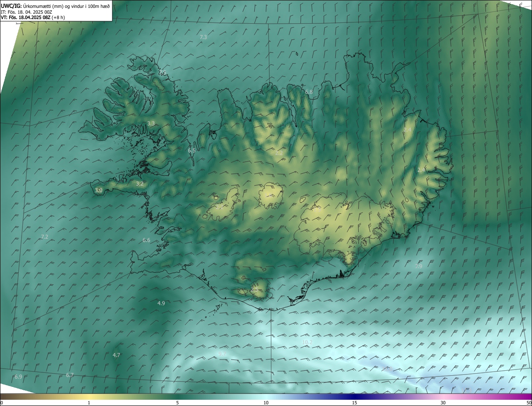Click the 6.7 value label on the map
Viewport: 532px width, 406px height.
click(70, 375)
